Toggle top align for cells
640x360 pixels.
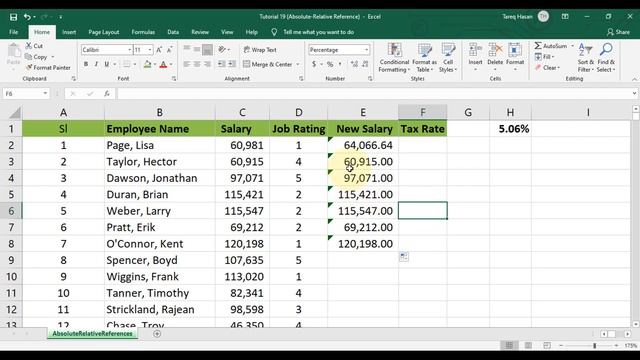click(187, 49)
